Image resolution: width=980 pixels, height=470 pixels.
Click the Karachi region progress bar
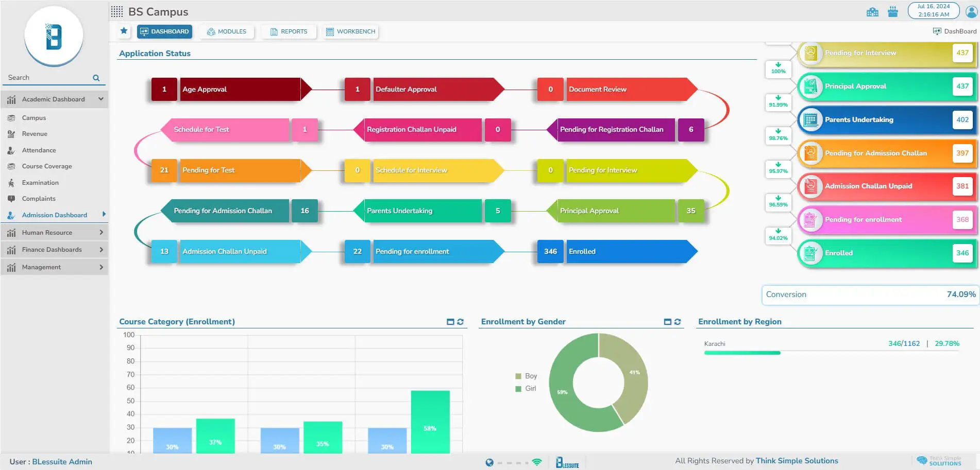coord(742,353)
